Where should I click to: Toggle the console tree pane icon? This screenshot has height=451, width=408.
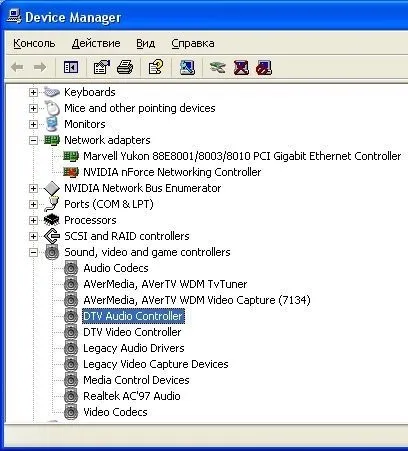[x=71, y=67]
